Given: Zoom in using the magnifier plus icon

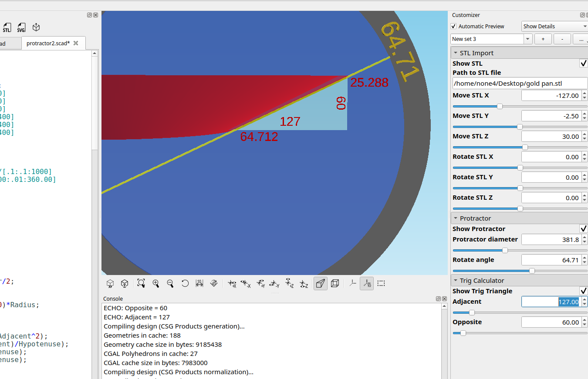Looking at the screenshot, I should coord(156,283).
